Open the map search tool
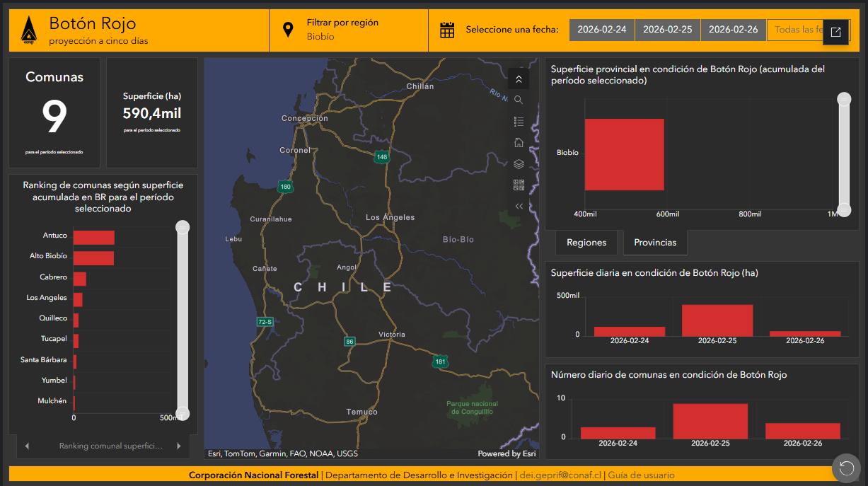868x486 pixels. tap(519, 100)
